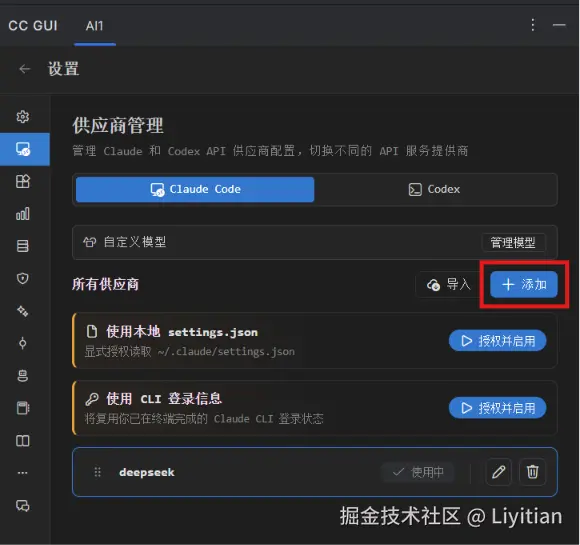Switch to the Claude Code provider tab
580x545 pixels.
[195, 189]
